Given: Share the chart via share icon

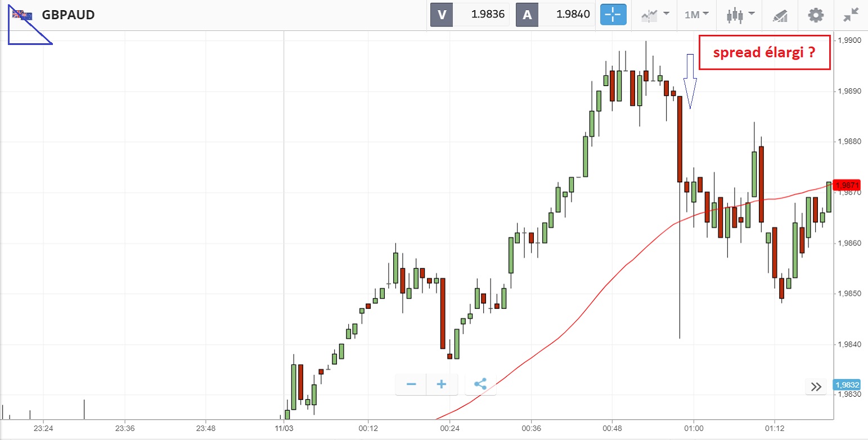Looking at the screenshot, I should (x=480, y=384).
